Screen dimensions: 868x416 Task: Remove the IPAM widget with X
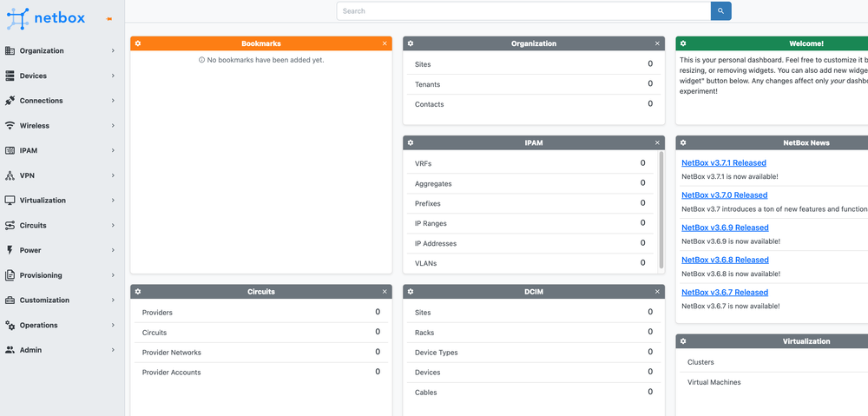(657, 142)
